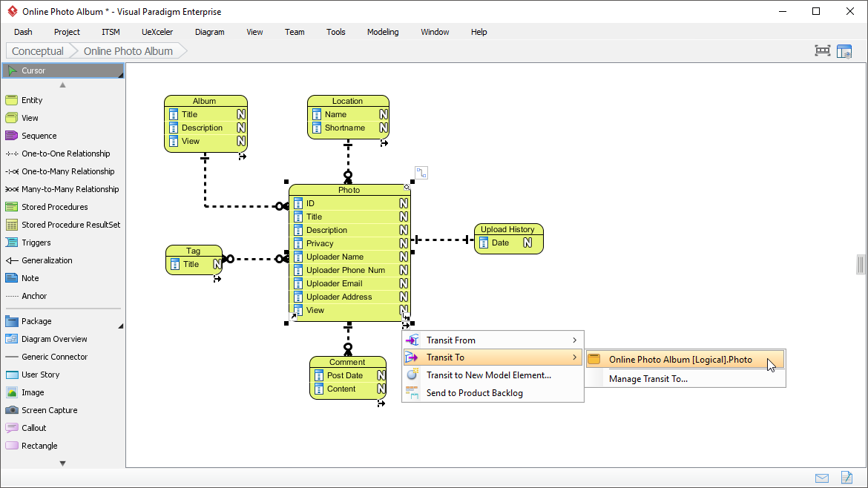Open the panel layout icon top right

[x=844, y=51]
